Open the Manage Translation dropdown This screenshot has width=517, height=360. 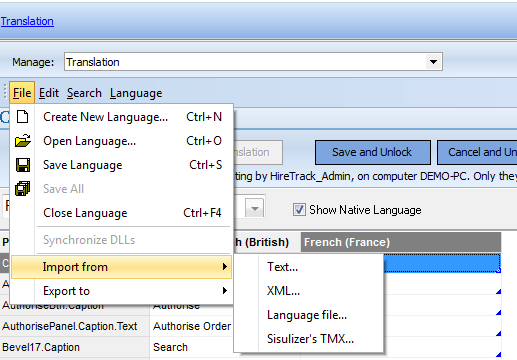pos(433,62)
